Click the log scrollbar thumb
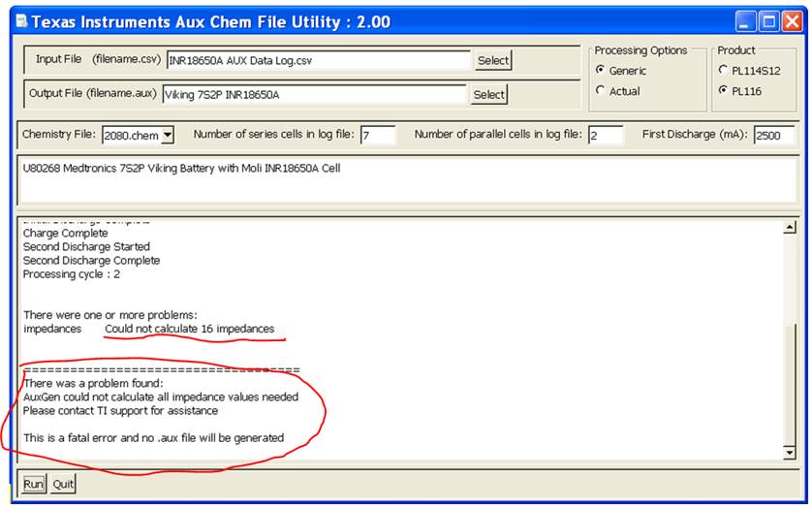 [x=789, y=384]
